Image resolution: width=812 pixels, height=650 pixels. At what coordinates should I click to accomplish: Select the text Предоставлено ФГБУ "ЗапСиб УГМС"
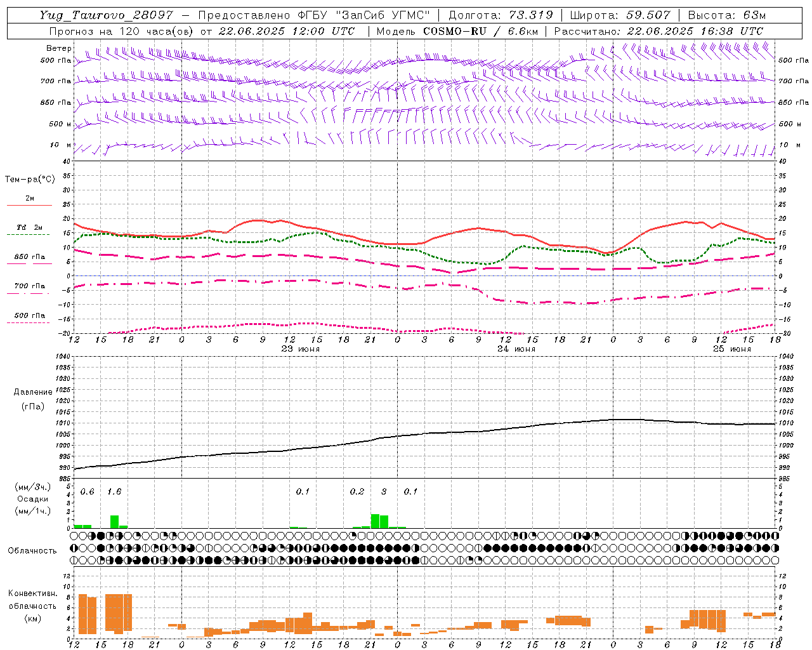coord(314,15)
